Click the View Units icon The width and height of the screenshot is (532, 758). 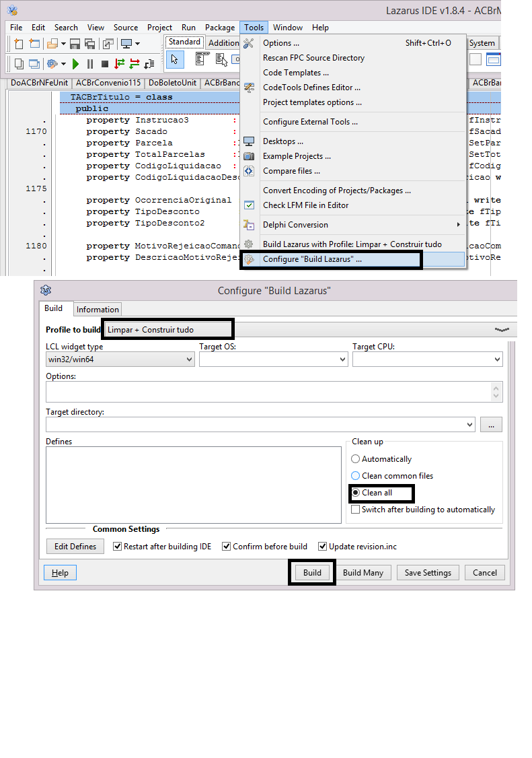pos(19,63)
